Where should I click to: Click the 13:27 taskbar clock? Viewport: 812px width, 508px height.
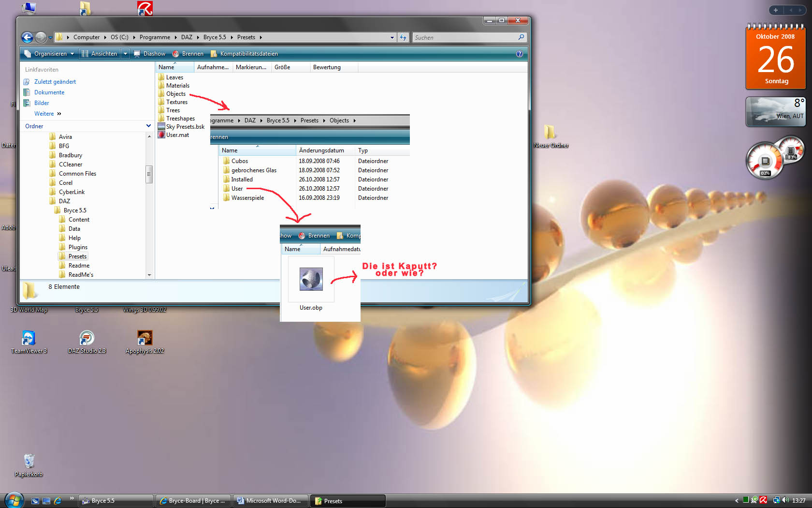(x=799, y=501)
